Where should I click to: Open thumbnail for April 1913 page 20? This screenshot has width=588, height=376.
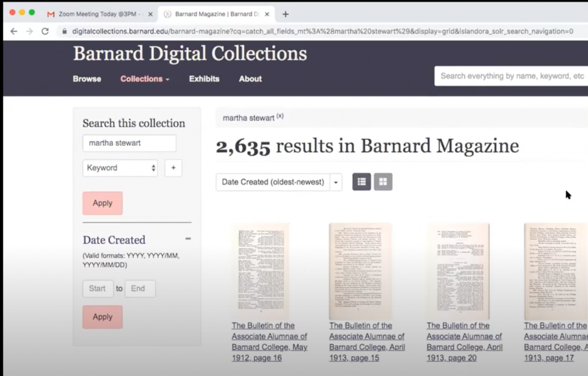(x=459, y=271)
